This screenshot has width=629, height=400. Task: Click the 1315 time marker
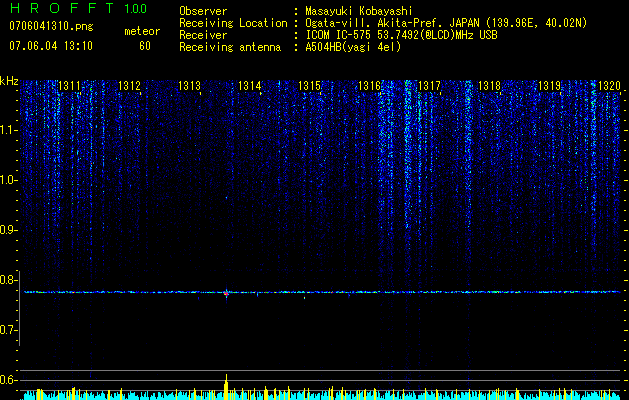click(310, 85)
